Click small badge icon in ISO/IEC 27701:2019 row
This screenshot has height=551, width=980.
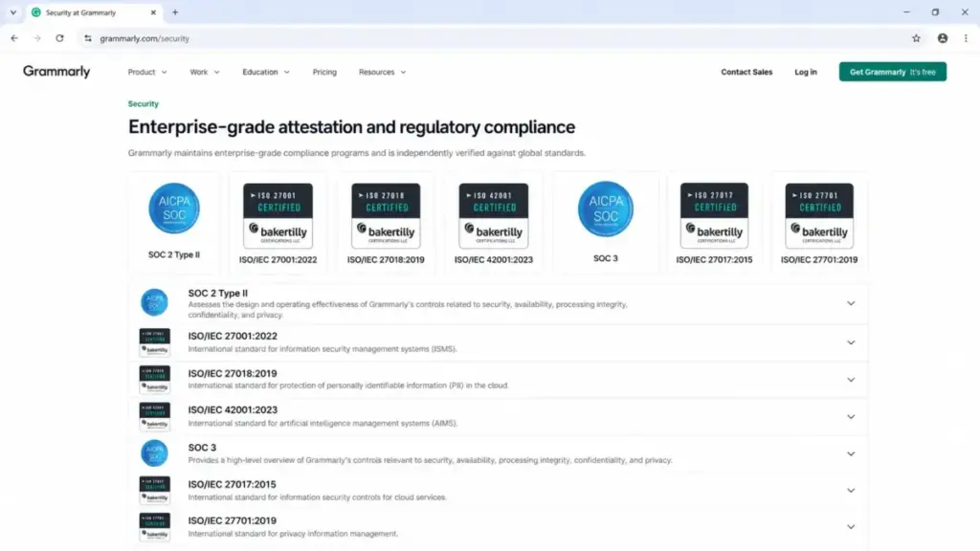[154, 527]
